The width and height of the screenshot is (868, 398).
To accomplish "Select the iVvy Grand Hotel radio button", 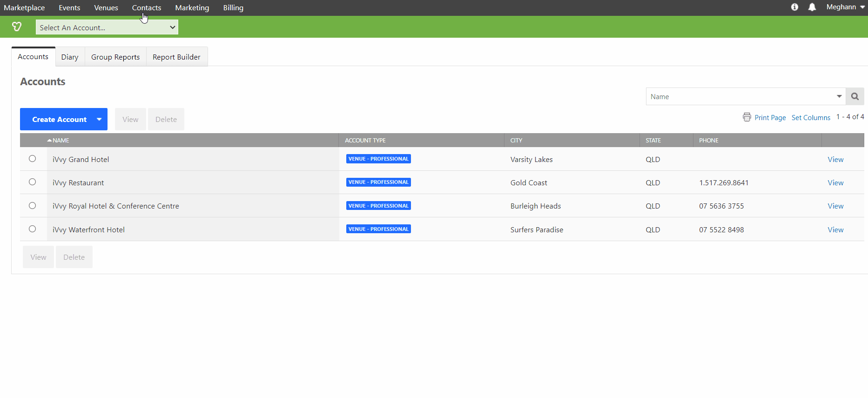I will (x=32, y=159).
